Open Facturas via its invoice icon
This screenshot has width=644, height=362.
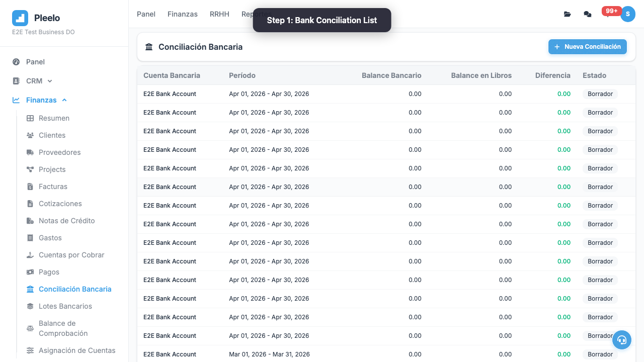click(x=30, y=187)
